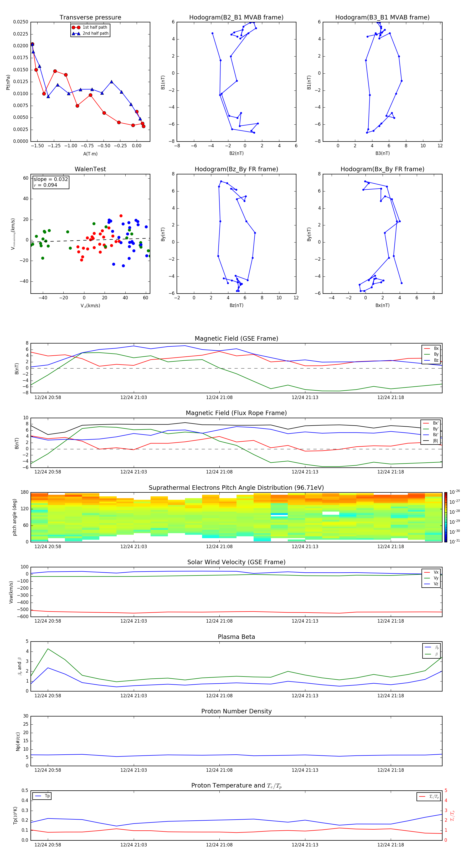Click the 'Np(#/cc)' axis label
Screen dimensions: 473x868
(18, 741)
